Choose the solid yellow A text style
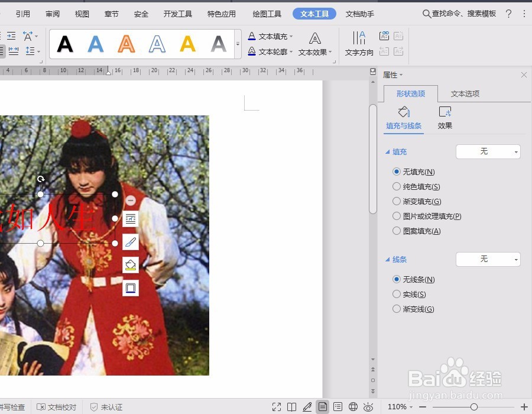This screenshot has height=414, width=532. 187,44
